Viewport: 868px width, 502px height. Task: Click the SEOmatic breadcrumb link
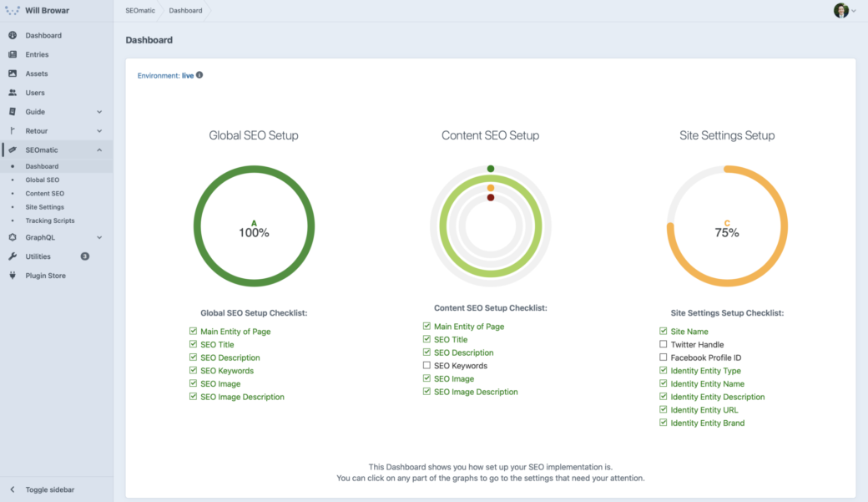[140, 11]
